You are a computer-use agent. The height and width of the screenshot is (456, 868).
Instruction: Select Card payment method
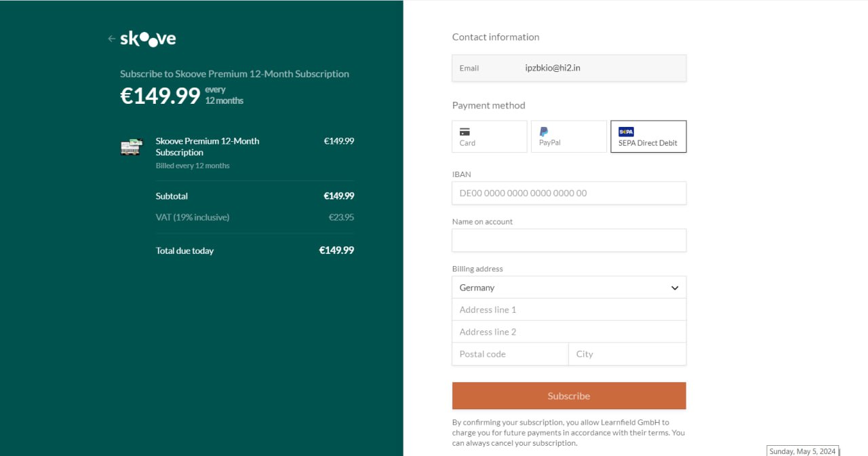coord(489,136)
